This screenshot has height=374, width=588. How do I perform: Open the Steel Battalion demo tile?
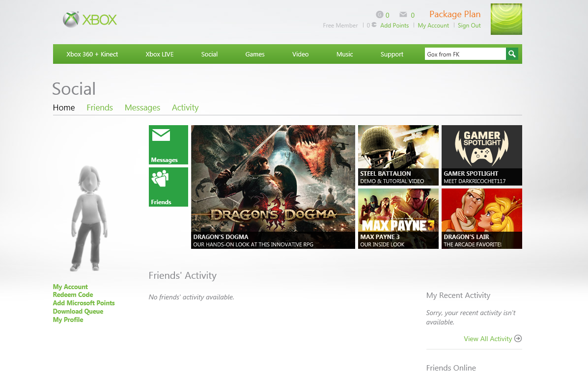[398, 155]
